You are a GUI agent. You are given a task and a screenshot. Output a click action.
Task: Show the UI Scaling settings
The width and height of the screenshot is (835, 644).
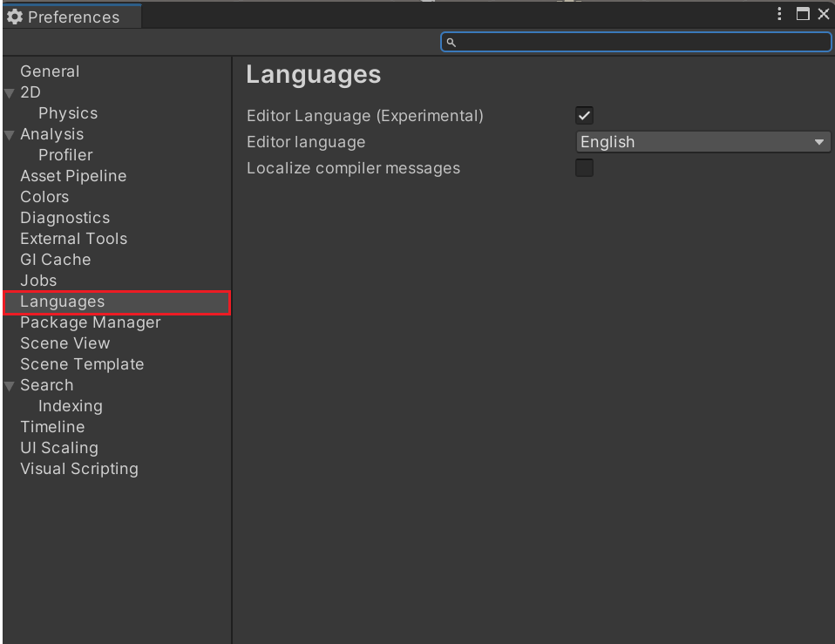59,448
